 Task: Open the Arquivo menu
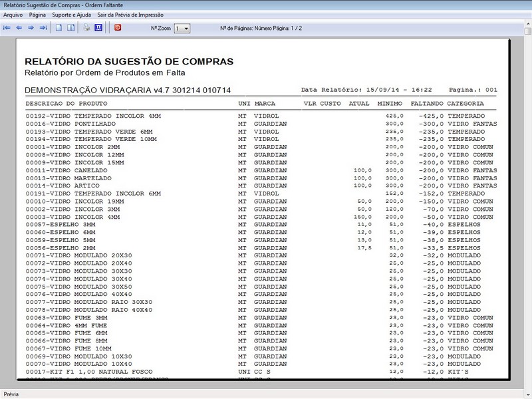(13, 14)
